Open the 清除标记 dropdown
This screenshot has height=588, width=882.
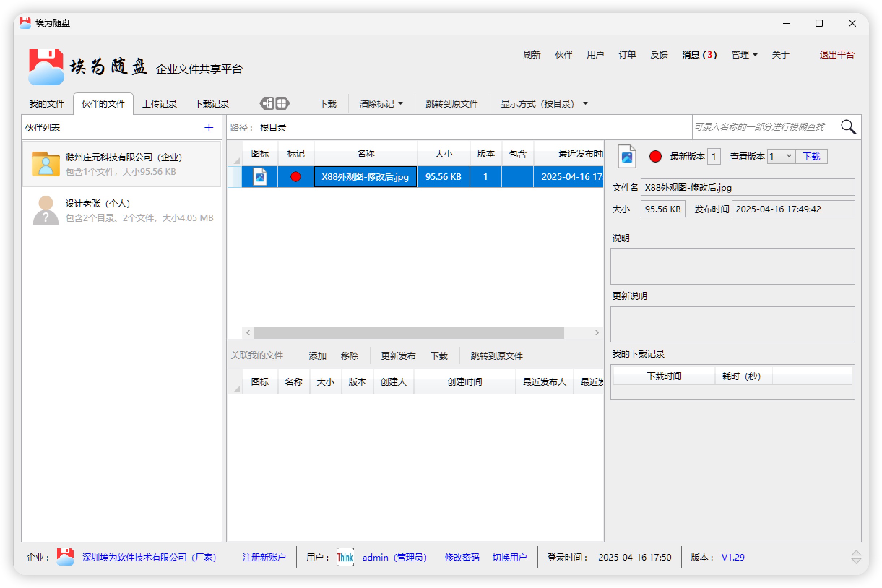click(x=381, y=104)
